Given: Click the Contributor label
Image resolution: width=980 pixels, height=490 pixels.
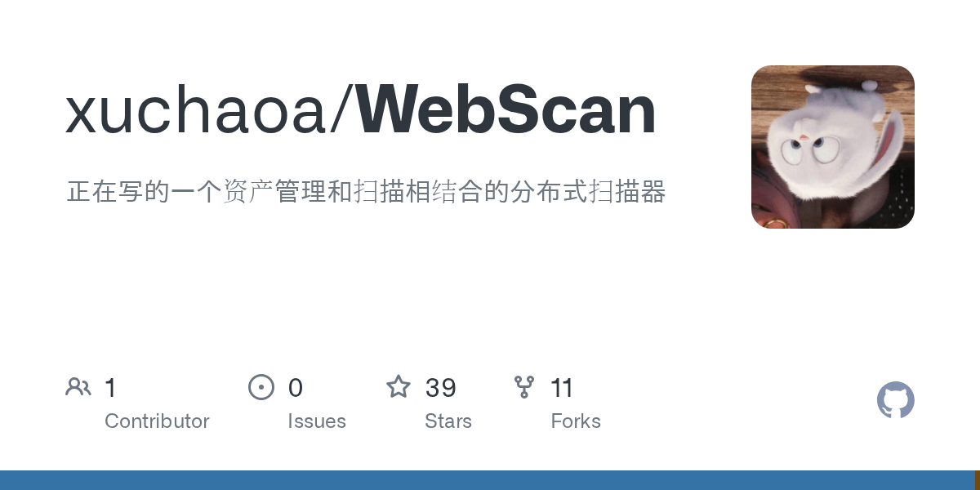Looking at the screenshot, I should click(x=157, y=421).
